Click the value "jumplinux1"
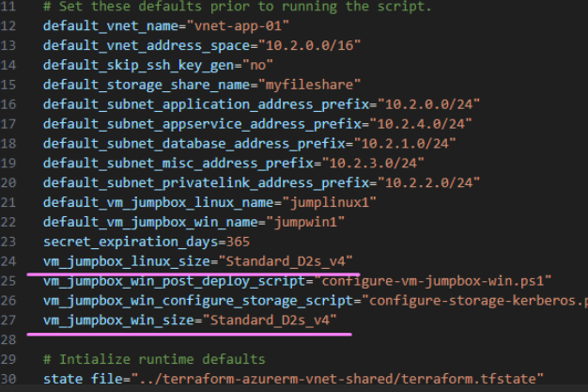The width and height of the screenshot is (588, 392). [x=330, y=202]
